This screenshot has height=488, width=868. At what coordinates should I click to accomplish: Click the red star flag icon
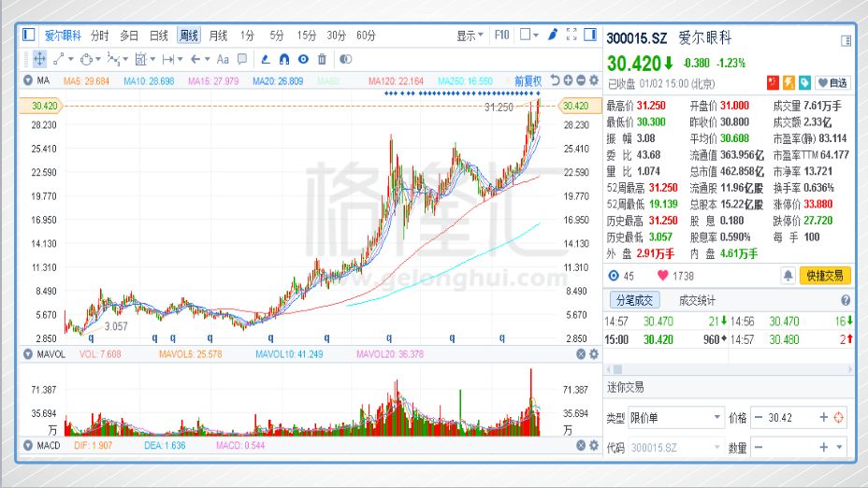coord(773,83)
